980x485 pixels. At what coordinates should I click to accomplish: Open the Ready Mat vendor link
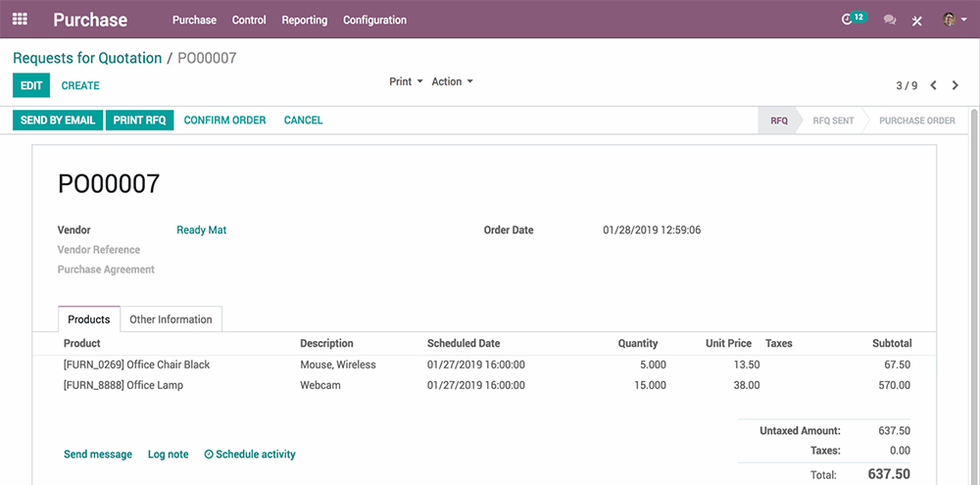[x=201, y=230]
